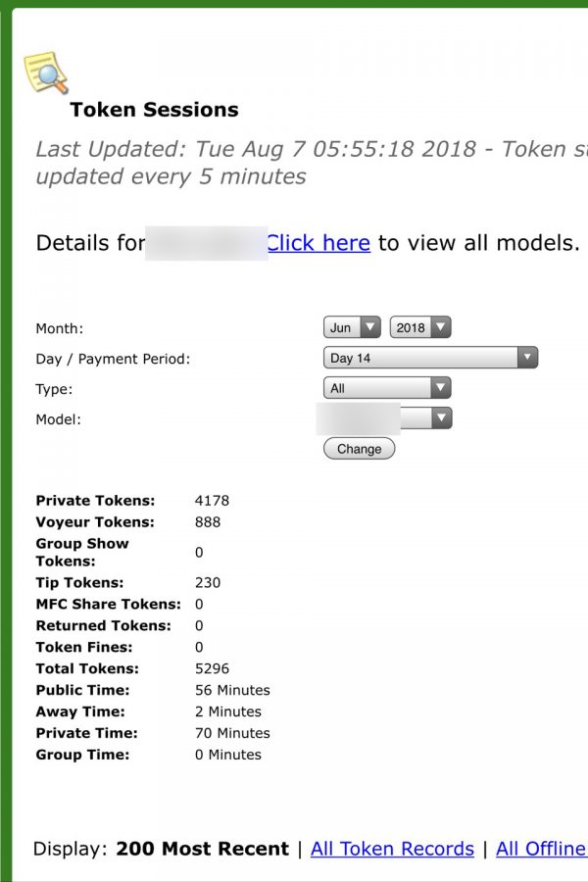Click the Private Tokens label

point(94,501)
